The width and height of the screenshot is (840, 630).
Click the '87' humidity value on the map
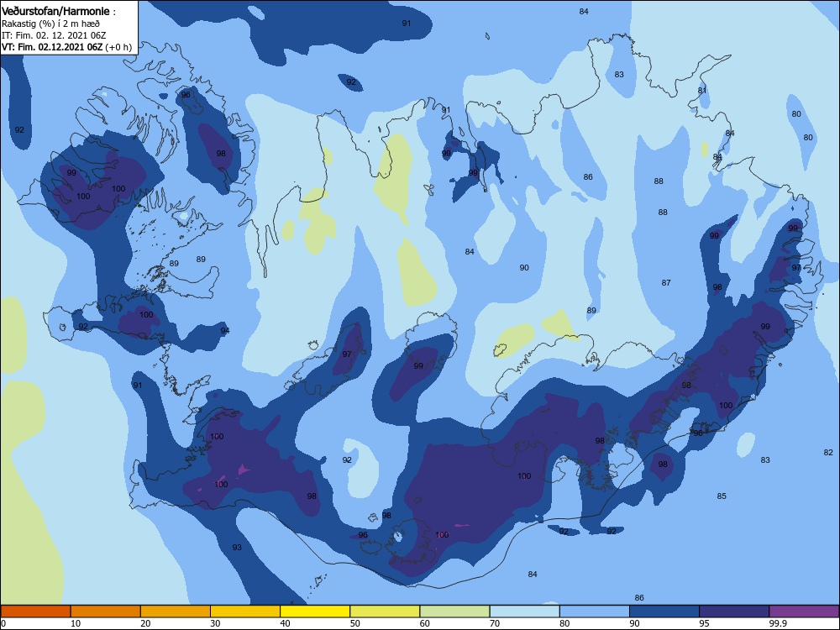pyautogui.click(x=666, y=282)
